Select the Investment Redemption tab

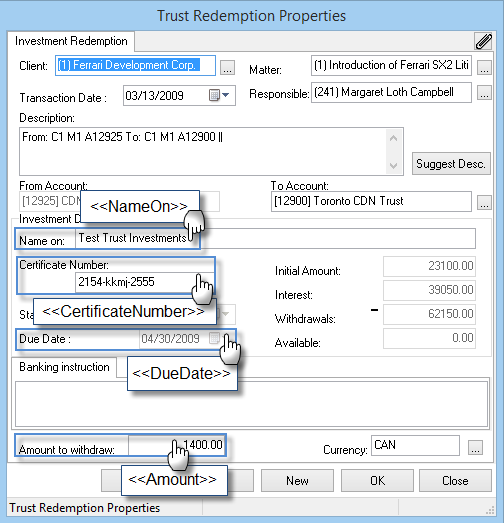[x=71, y=41]
